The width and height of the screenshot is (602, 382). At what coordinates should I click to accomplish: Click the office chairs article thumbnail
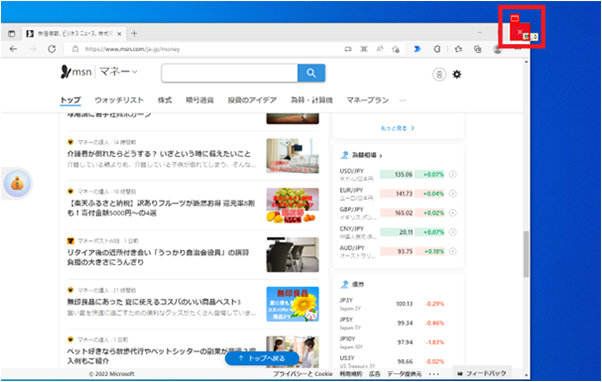tap(293, 255)
